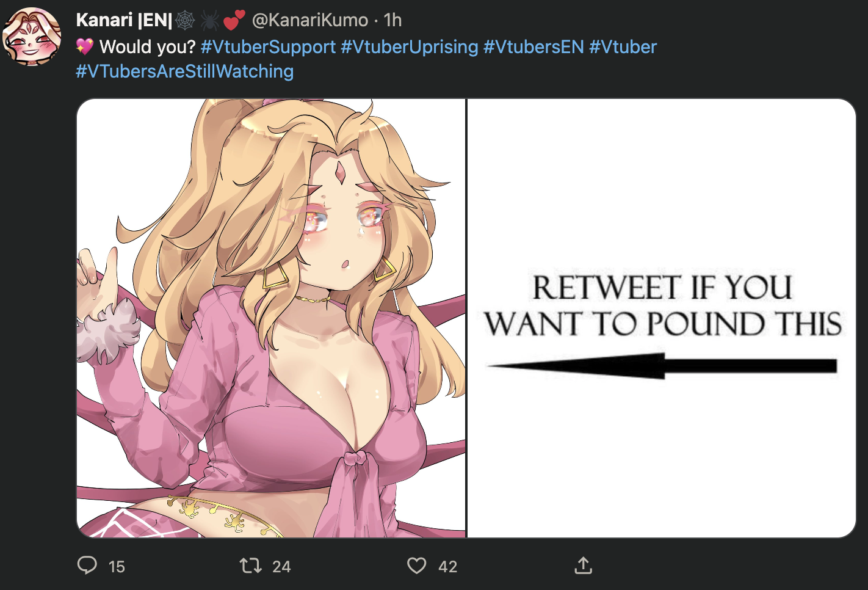Click the Kanari |EN| display name
This screenshot has height=590, width=868.
point(124,20)
